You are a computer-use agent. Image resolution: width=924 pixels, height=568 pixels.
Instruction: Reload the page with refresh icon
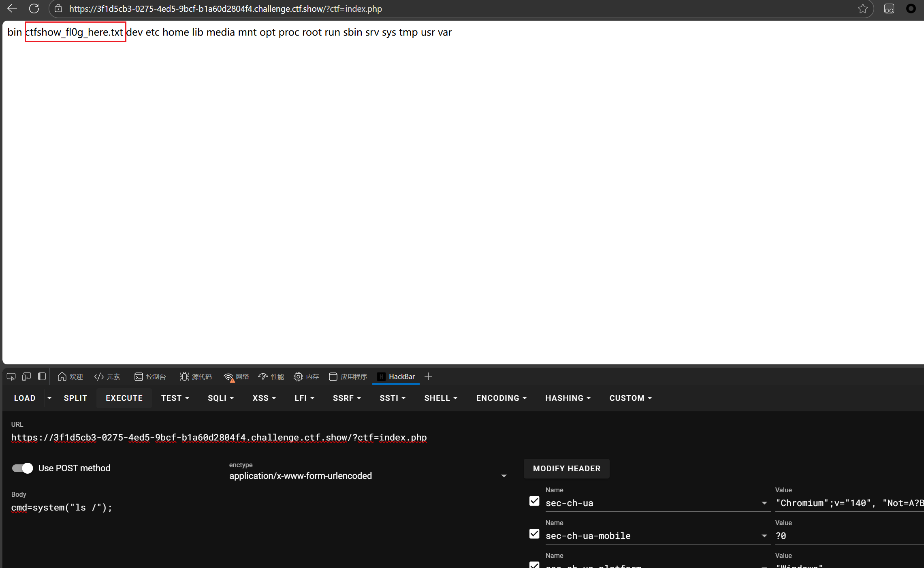pyautogui.click(x=34, y=9)
